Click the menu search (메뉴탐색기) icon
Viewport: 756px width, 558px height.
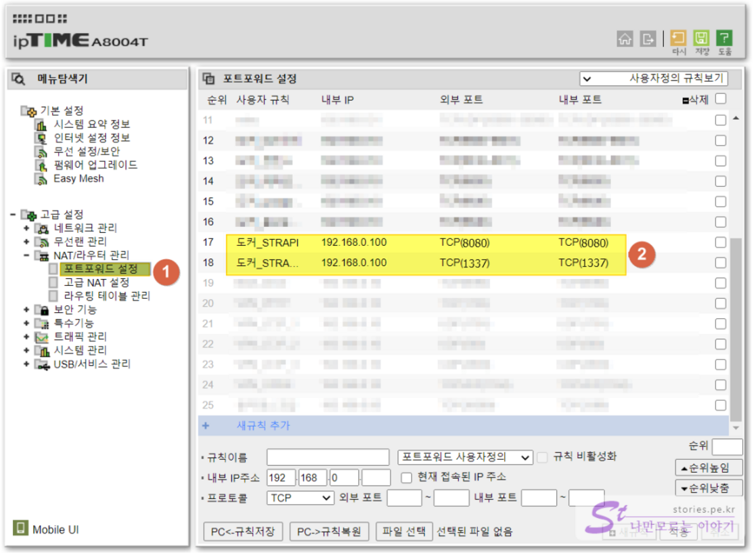[x=18, y=79]
